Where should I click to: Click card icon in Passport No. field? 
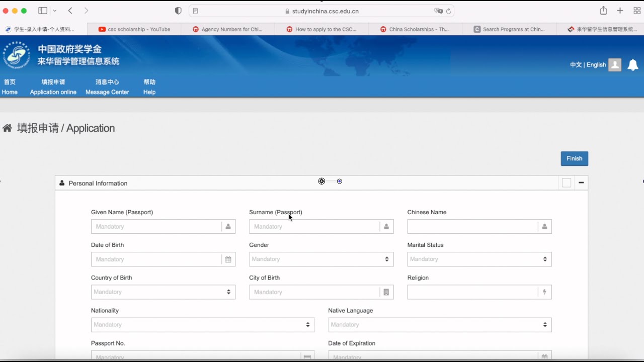coord(307,356)
